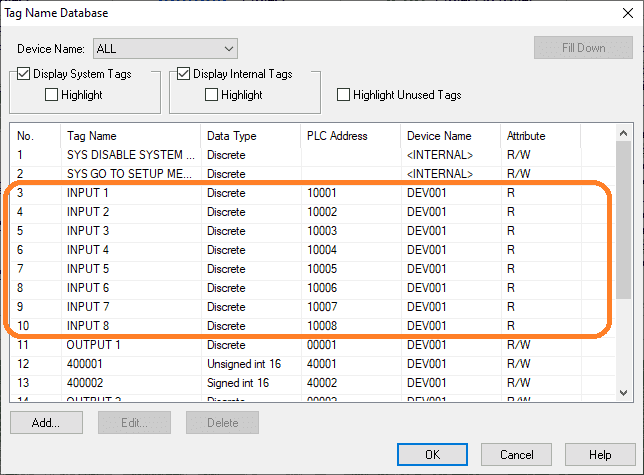This screenshot has height=475, width=644.
Task: Click <INTERNAL> device in row 1
Action: (440, 155)
